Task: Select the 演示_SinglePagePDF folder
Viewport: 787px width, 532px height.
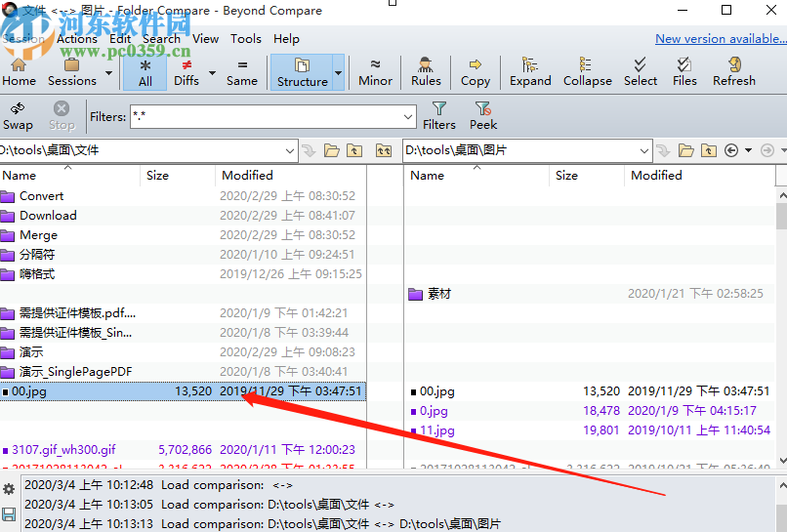Action: point(183,372)
